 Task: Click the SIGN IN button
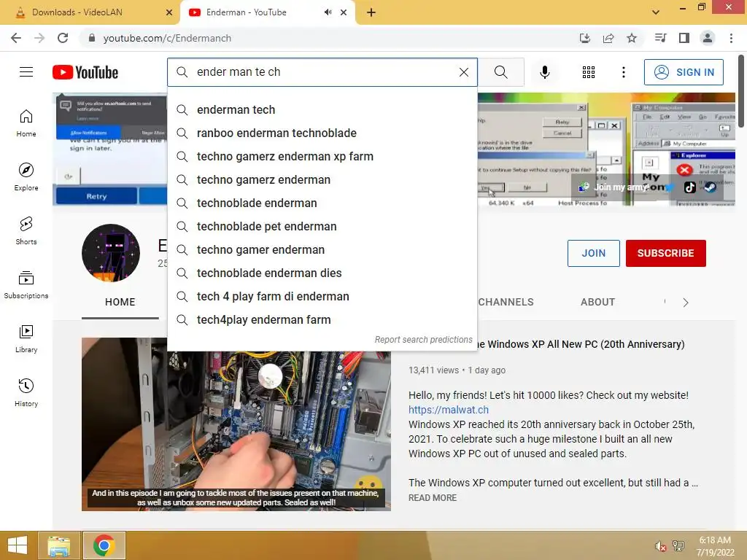tap(684, 72)
